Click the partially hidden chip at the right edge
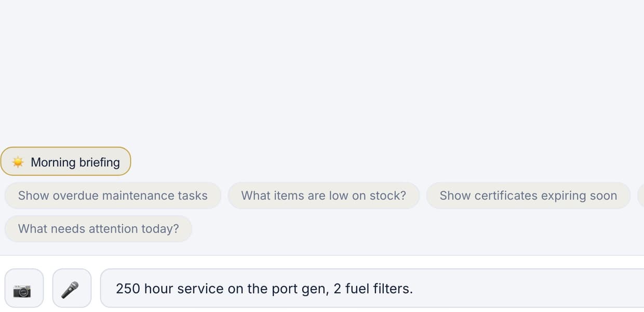Screen dimensions: 644x312 coord(641,196)
